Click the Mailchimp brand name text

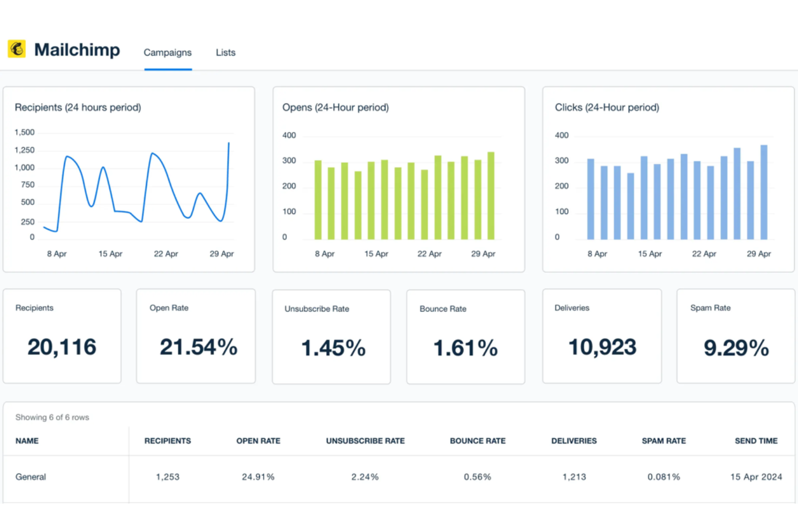tap(77, 50)
